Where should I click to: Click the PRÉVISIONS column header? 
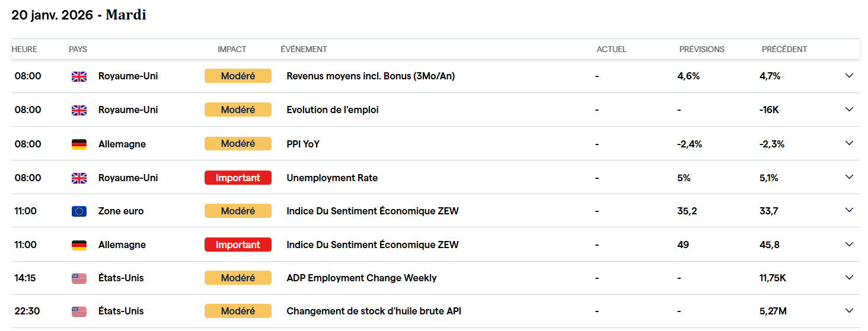coord(702,49)
